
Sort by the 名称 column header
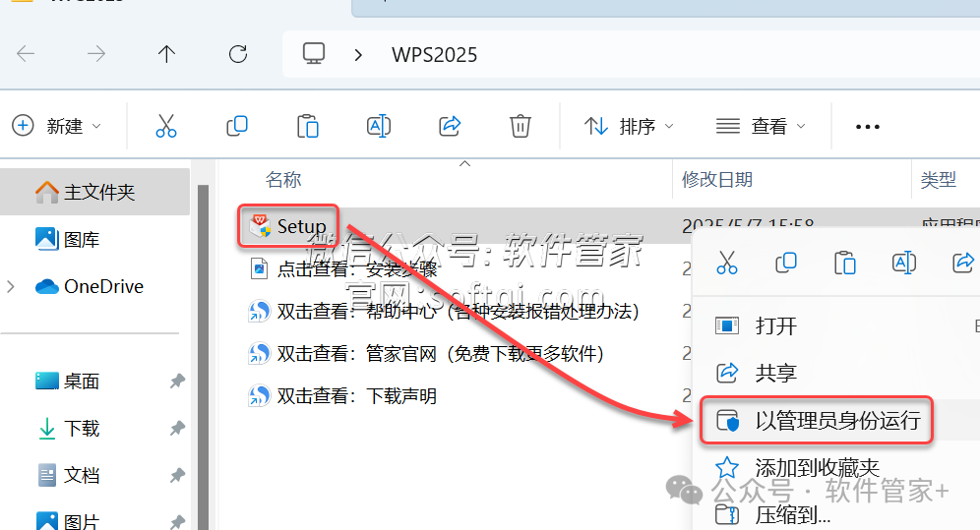283,180
